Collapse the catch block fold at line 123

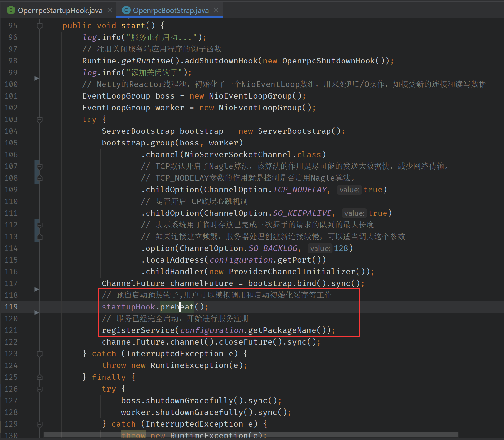(40, 354)
